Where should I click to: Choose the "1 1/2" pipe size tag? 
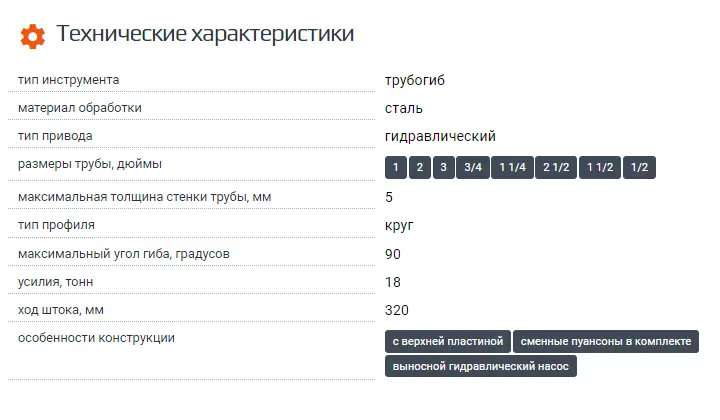pyautogui.click(x=600, y=168)
